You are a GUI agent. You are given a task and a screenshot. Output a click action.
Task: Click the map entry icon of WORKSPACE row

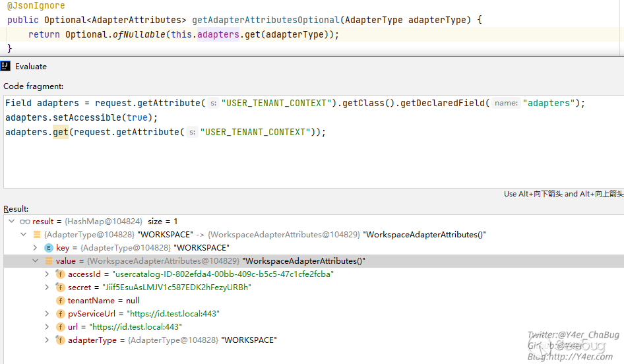click(x=37, y=234)
